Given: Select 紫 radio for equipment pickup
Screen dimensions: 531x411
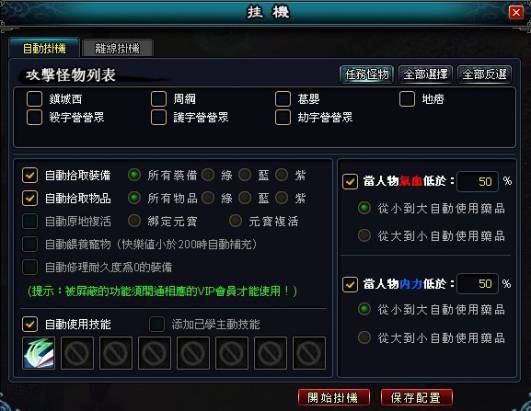Looking at the screenshot, I should point(282,175).
